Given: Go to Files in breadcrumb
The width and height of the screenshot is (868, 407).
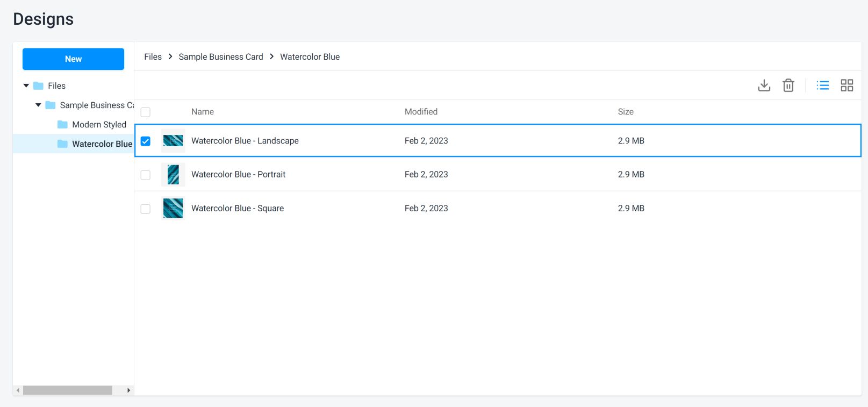Looking at the screenshot, I should coord(153,57).
